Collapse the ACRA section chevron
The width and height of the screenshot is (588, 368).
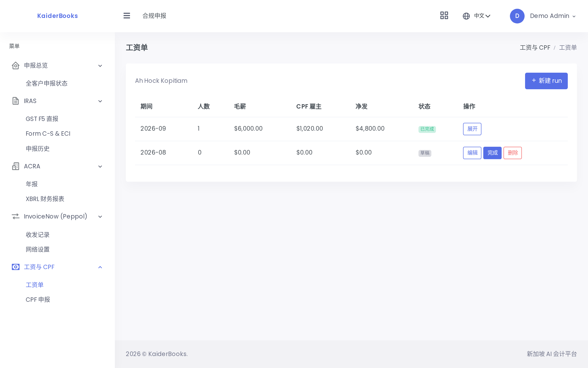(x=100, y=167)
